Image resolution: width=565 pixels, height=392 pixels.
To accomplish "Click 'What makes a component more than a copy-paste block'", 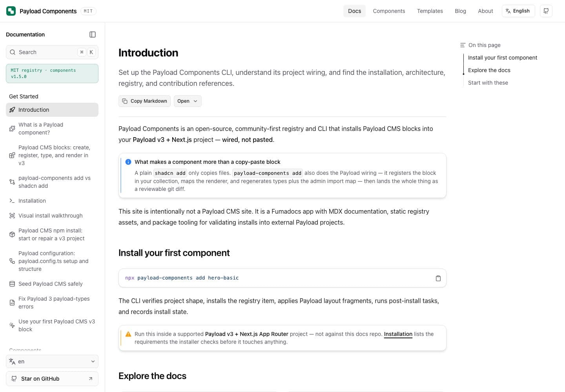I will 207,162.
